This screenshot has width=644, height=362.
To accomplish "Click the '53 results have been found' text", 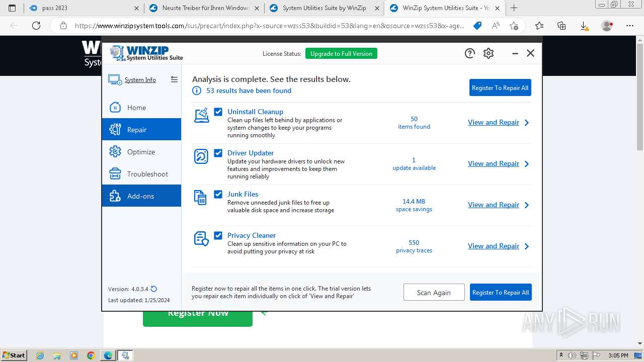I will coord(249,90).
